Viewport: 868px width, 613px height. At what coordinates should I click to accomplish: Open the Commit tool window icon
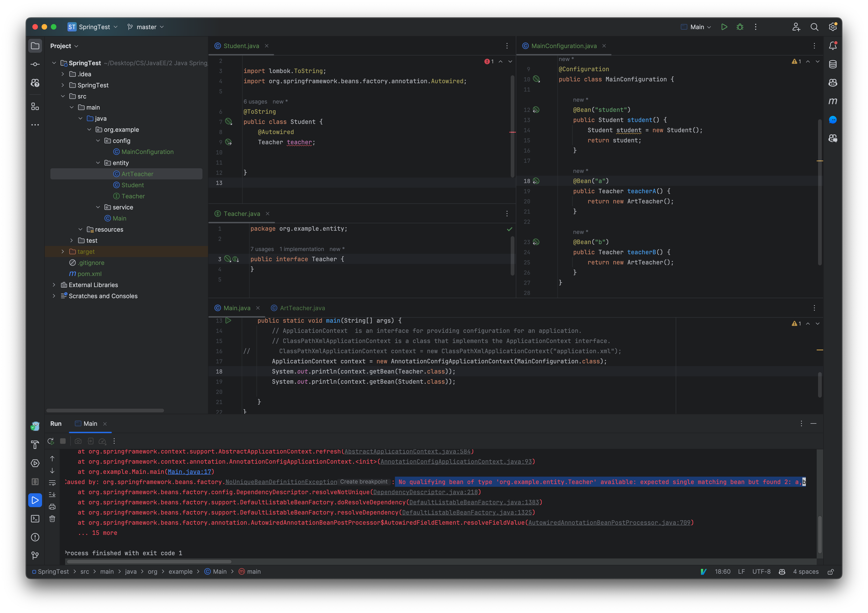pos(35,64)
